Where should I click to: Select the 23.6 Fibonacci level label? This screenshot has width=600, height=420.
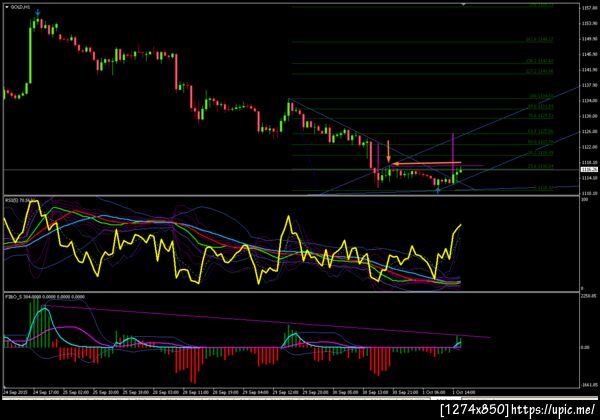point(540,166)
